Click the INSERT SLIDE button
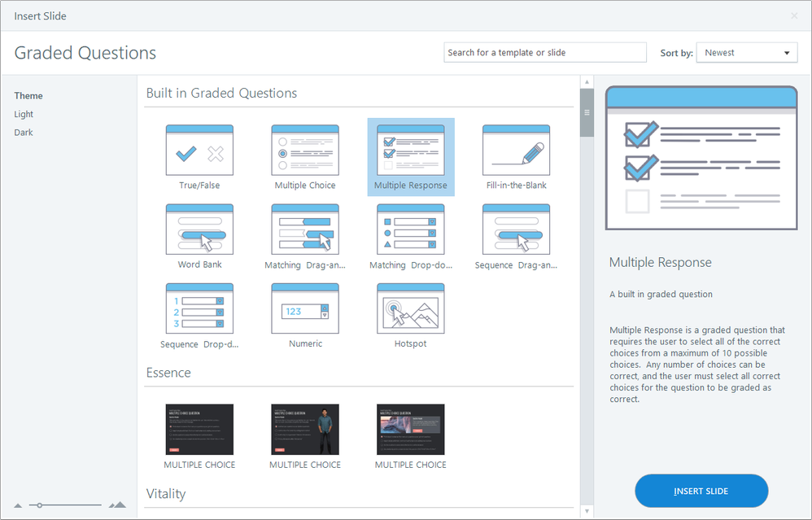This screenshot has height=520, width=812. [701, 491]
